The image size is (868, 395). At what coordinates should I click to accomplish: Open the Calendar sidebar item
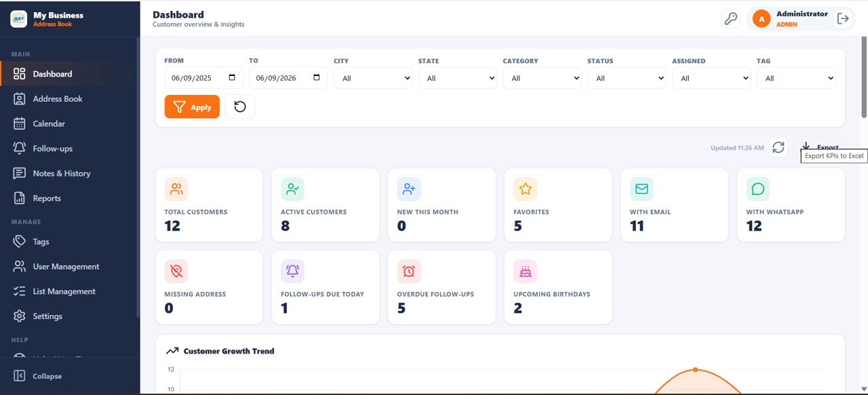[x=68, y=124]
